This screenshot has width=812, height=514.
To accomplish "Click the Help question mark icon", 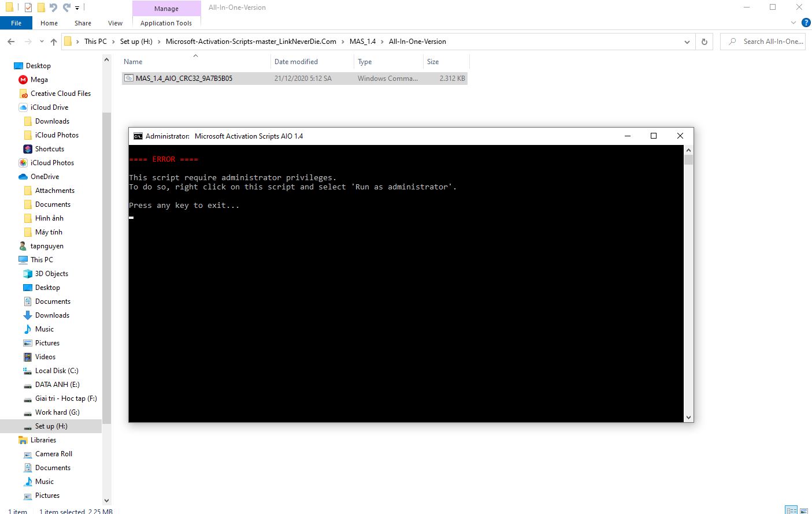I will 806,23.
